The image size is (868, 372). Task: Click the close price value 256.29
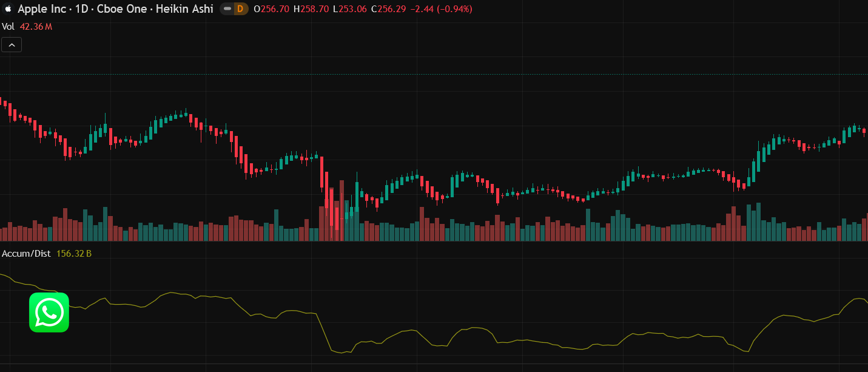[x=392, y=9]
